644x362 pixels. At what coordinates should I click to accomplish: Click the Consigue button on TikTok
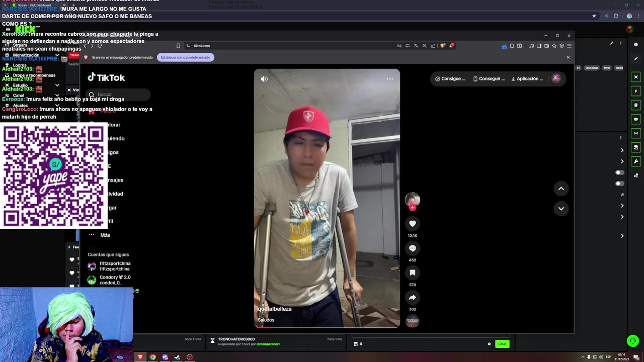click(450, 78)
